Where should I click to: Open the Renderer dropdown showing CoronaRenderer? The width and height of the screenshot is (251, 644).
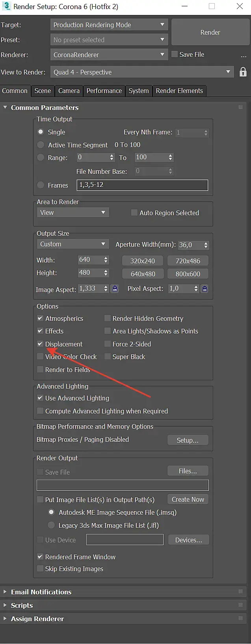click(109, 55)
